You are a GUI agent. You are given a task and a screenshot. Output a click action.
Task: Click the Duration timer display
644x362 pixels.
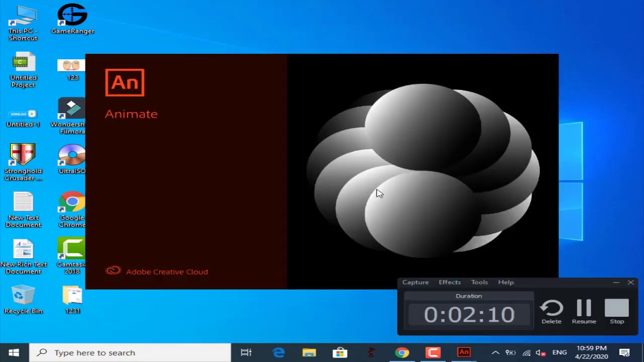[x=469, y=315]
